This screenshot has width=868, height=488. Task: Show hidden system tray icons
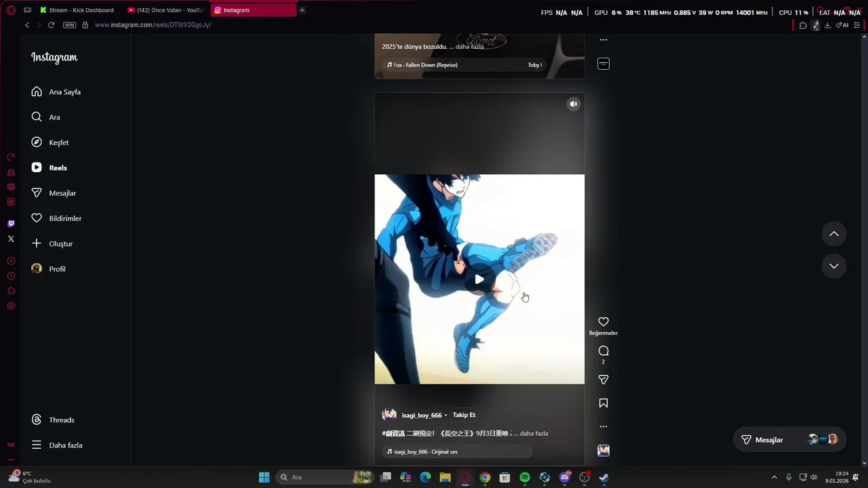pos(774,477)
